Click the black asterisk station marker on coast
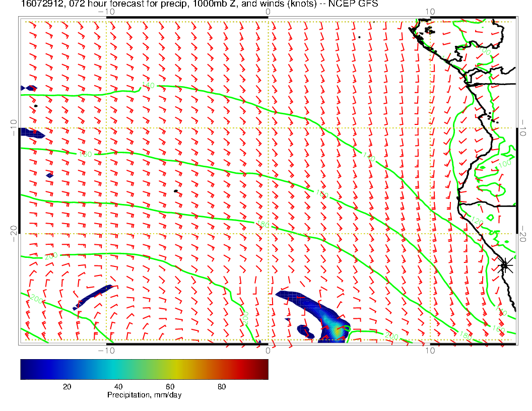This screenshot has width=532, height=411. click(505, 265)
